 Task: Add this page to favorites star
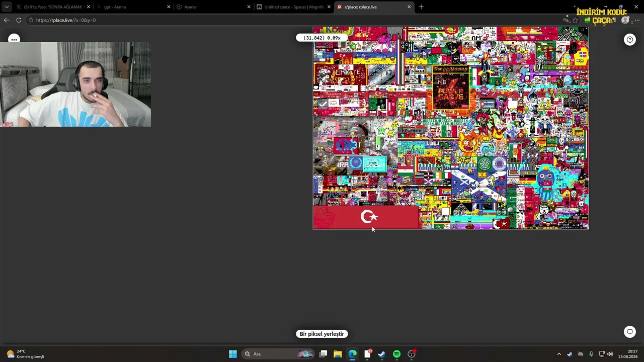click(x=575, y=20)
